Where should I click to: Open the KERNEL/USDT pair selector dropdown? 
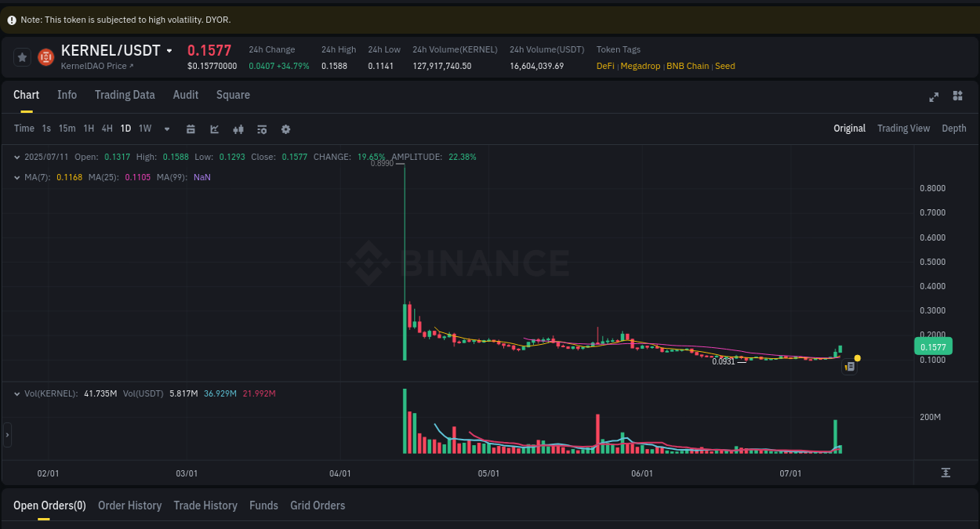point(169,49)
